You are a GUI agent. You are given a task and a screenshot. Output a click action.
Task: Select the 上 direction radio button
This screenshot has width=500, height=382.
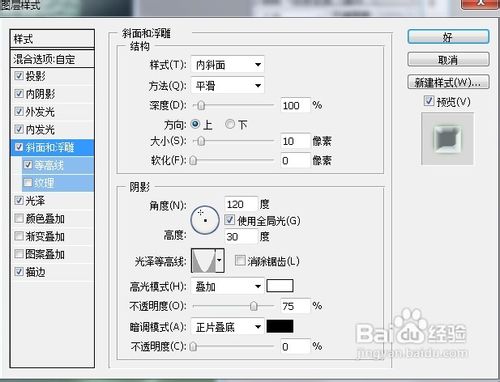(195, 124)
